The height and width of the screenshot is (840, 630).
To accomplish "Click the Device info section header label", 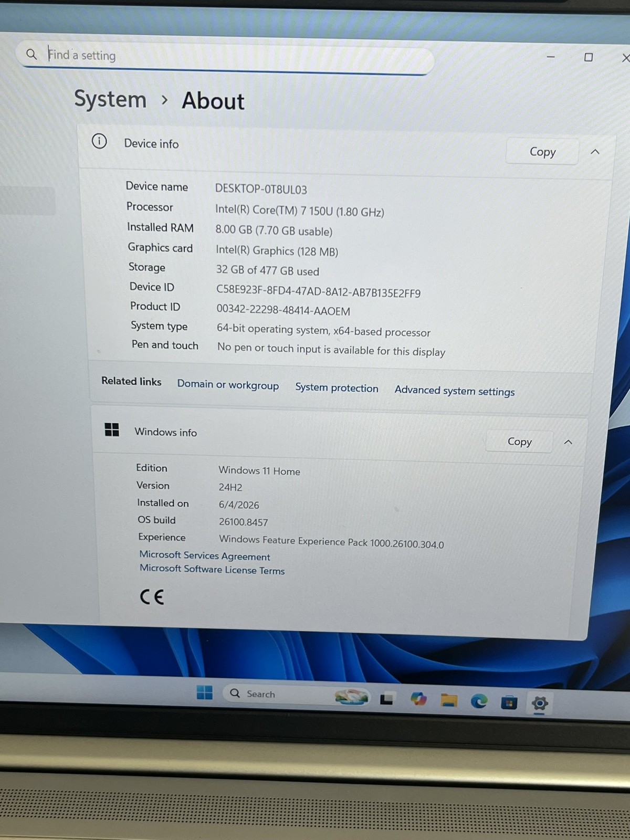I will 151,143.
